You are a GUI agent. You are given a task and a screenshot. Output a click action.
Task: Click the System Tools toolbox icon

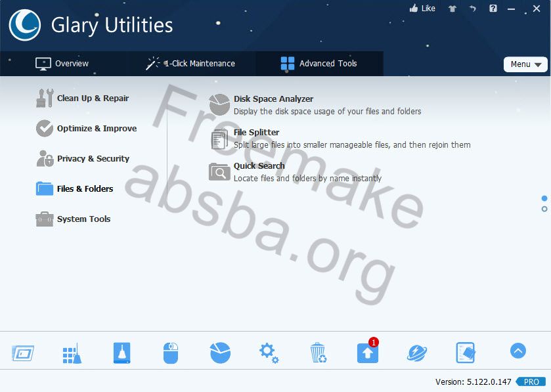point(45,219)
